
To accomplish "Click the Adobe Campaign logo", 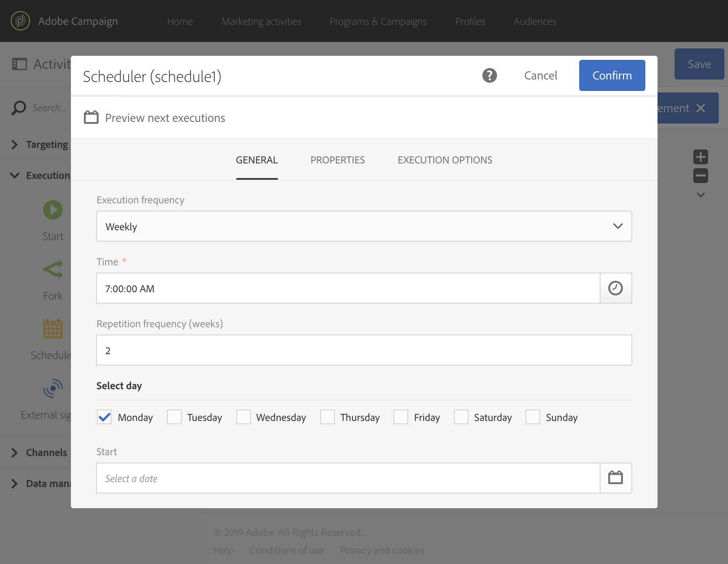I will pyautogui.click(x=20, y=21).
